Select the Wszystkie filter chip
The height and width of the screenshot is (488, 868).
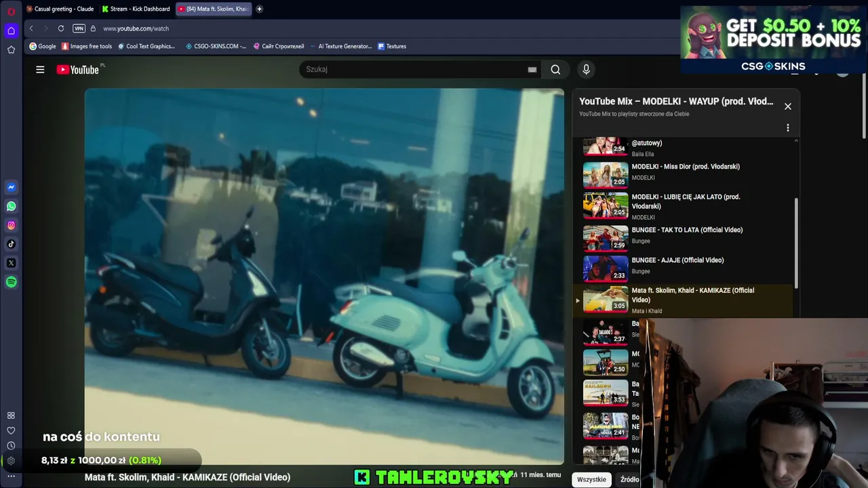[x=591, y=479]
